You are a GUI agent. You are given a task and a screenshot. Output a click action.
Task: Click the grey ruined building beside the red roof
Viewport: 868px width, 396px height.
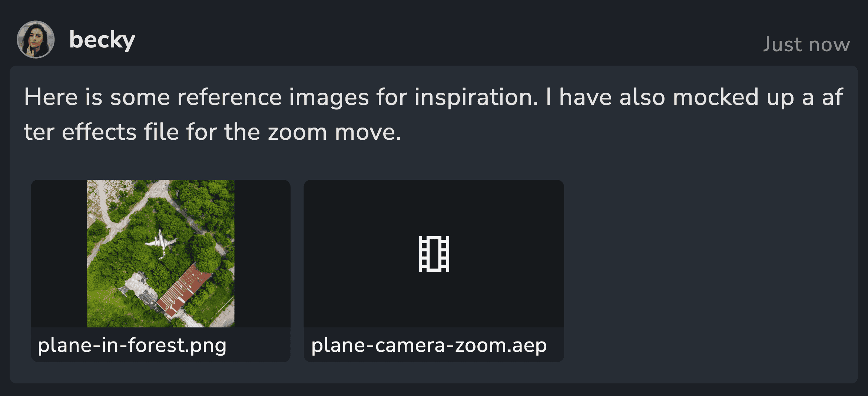[140, 290]
